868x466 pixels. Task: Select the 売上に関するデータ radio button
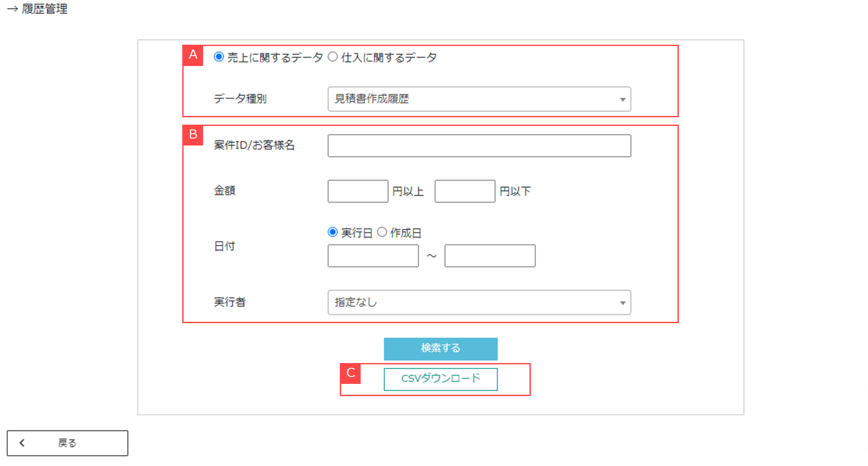point(219,57)
